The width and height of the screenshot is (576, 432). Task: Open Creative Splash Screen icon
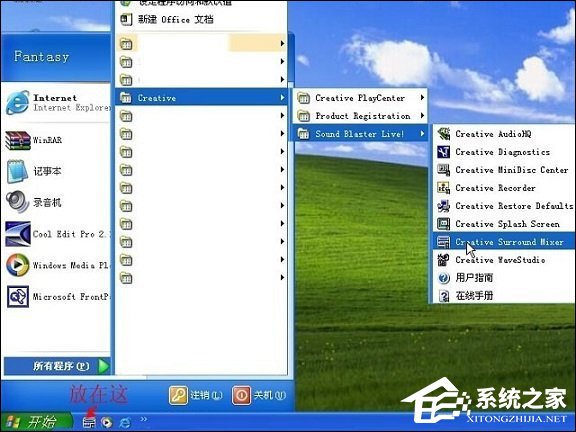443,224
